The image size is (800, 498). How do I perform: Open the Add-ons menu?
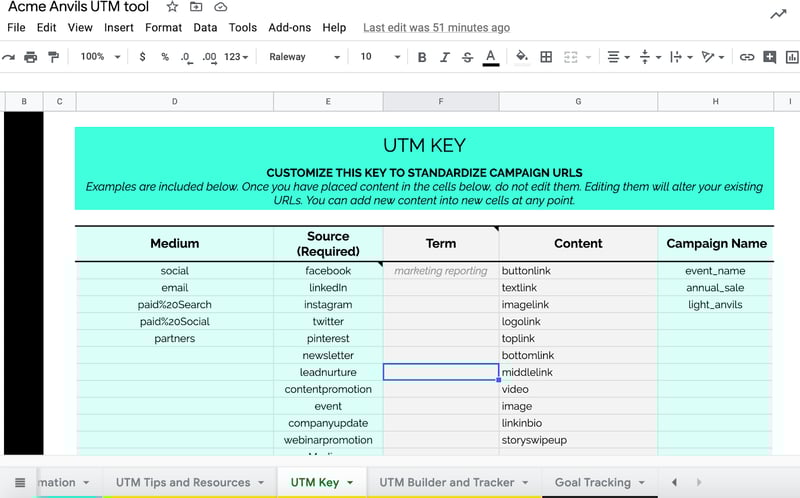[x=289, y=28]
